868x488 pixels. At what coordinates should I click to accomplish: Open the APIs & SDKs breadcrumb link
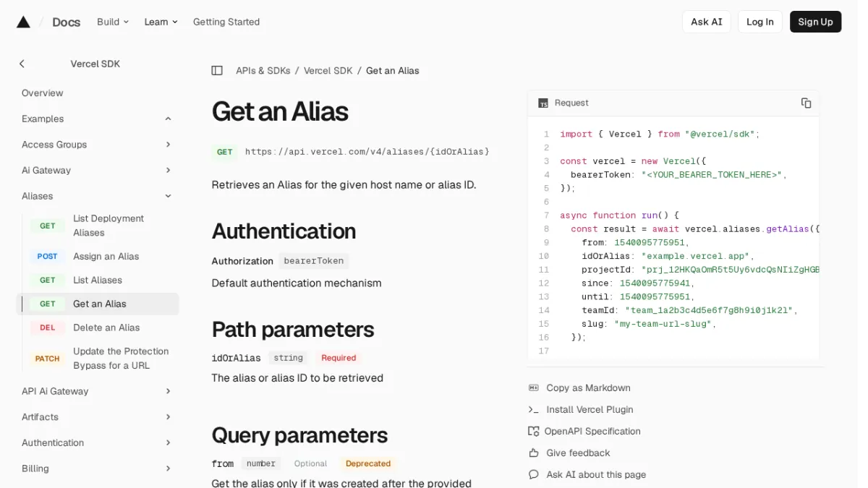(x=263, y=70)
